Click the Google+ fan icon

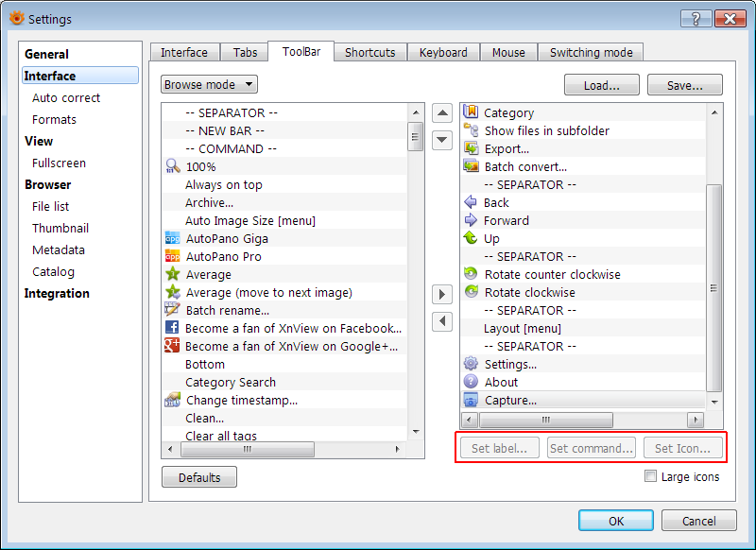172,346
